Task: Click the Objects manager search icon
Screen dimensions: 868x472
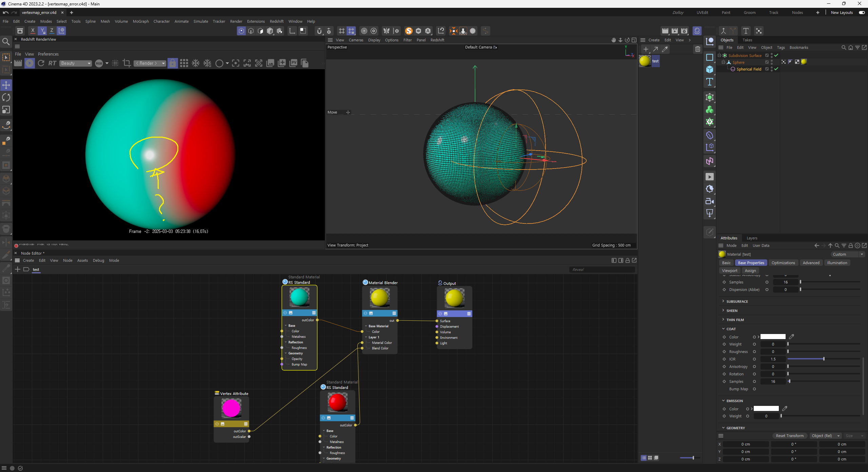Action: (x=844, y=47)
